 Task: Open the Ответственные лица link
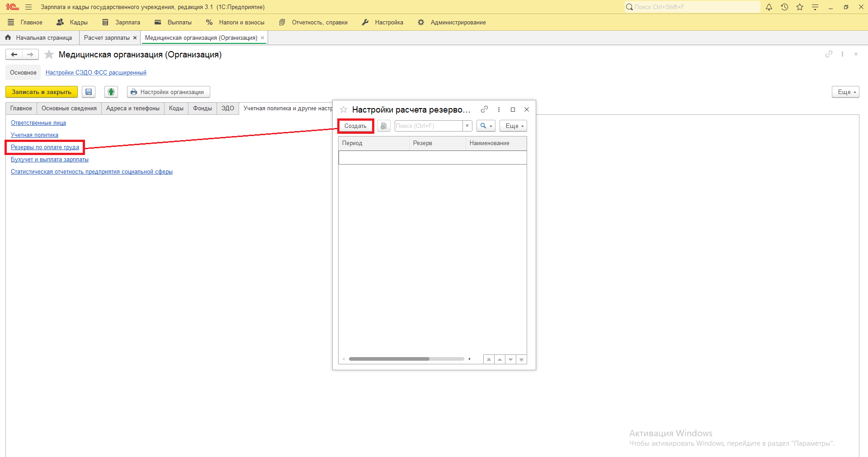click(38, 123)
